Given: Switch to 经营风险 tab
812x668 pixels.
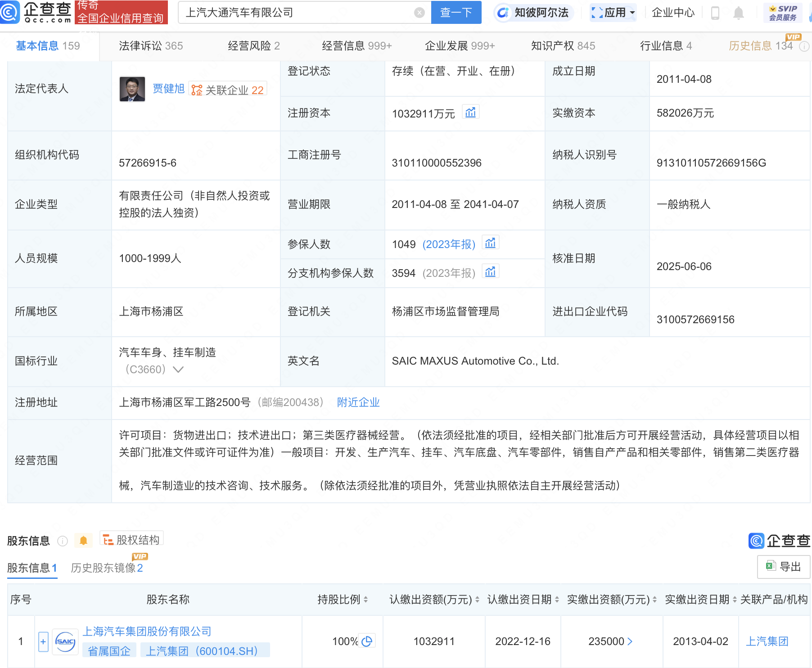Looking at the screenshot, I should pyautogui.click(x=254, y=46).
